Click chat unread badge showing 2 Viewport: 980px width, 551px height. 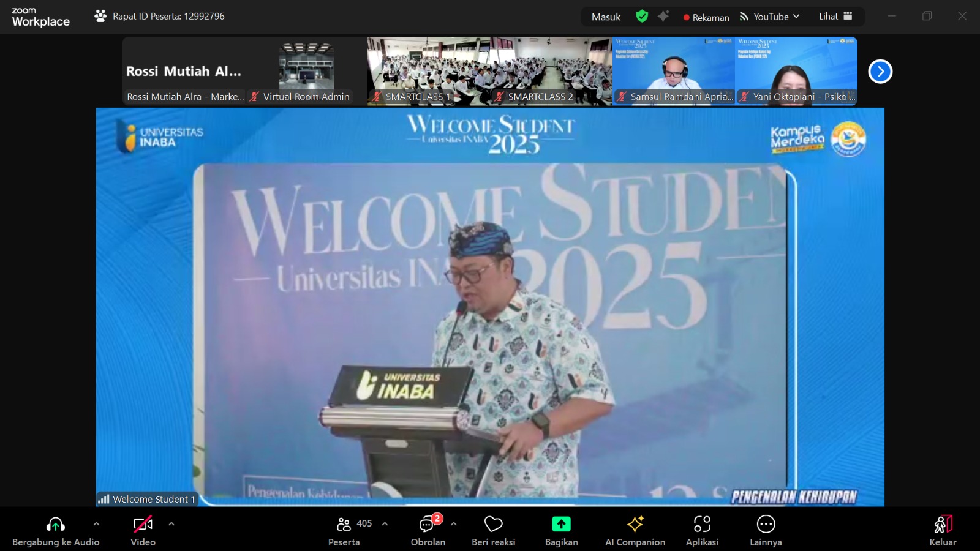(x=437, y=519)
